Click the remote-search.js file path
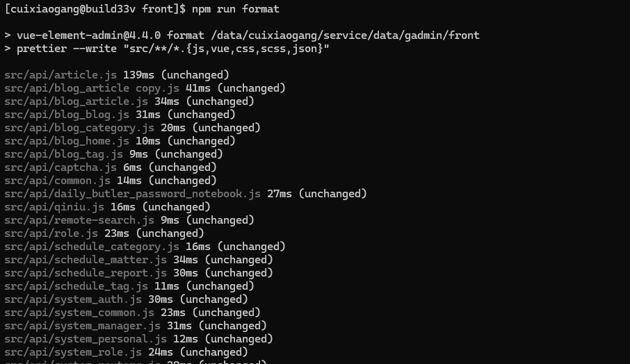Screen dimensions: 630x364 [79, 221]
